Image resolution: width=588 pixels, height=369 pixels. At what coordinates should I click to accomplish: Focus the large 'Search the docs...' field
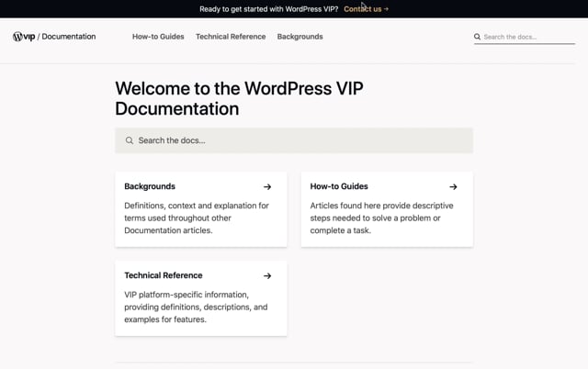coord(294,140)
